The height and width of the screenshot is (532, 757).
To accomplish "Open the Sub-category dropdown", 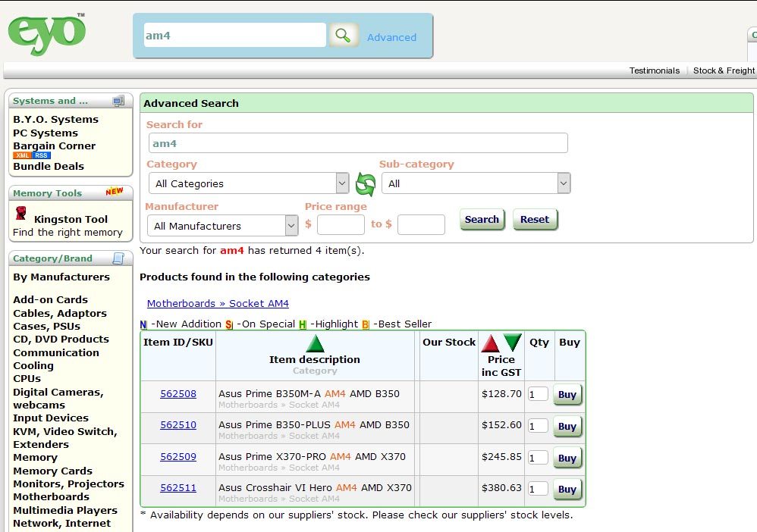I will point(476,183).
